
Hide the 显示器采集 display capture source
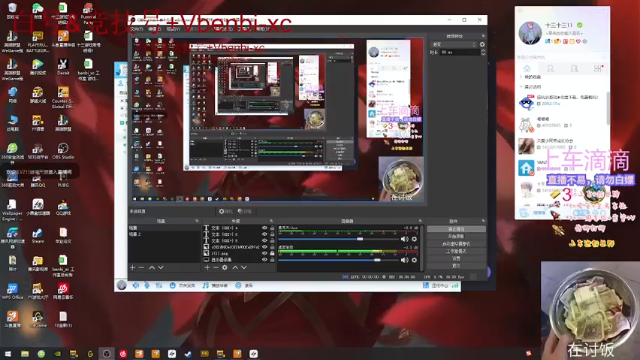pyautogui.click(x=264, y=260)
